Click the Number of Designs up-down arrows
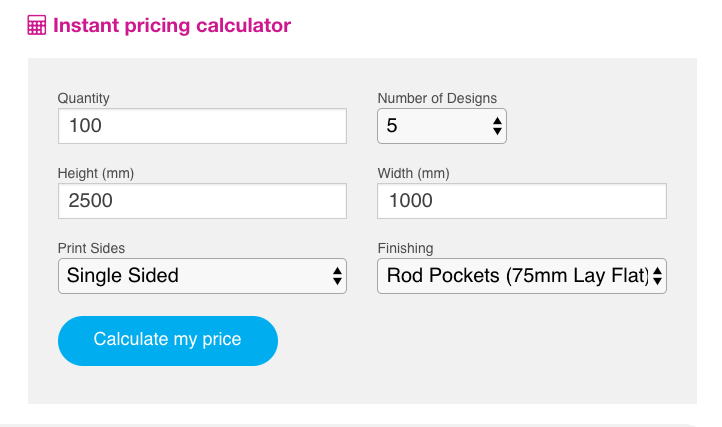The width and height of the screenshot is (722, 427). 497,126
